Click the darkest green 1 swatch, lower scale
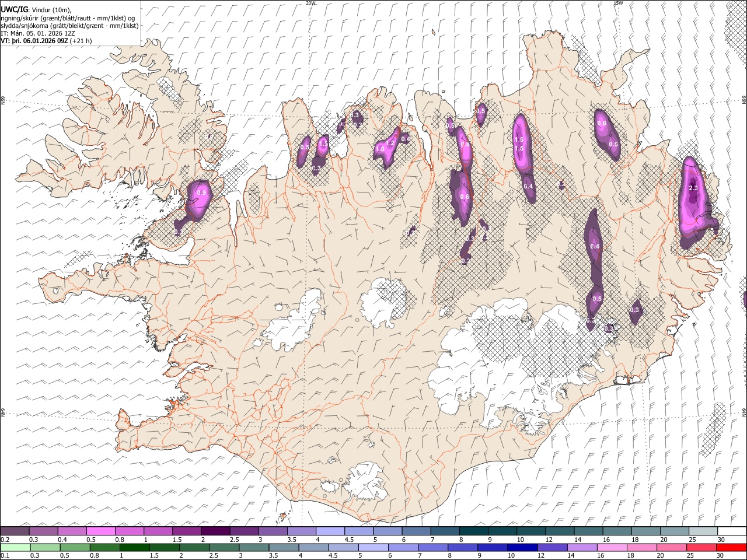This screenshot has height=560, width=747. coord(134,547)
